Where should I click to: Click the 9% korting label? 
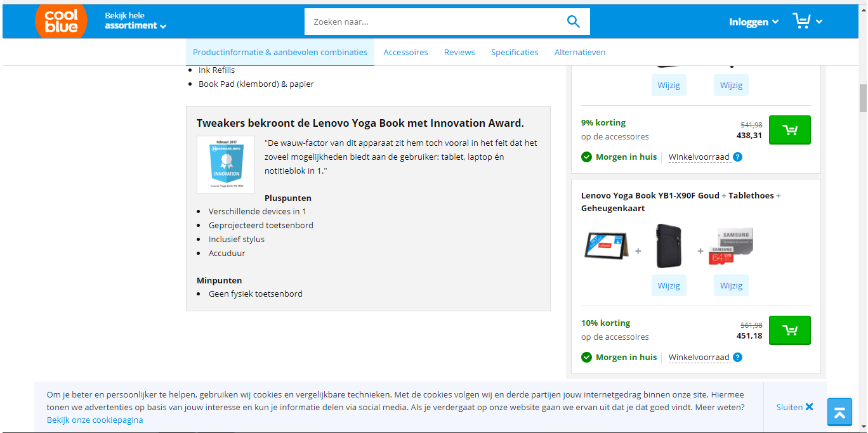(x=603, y=122)
